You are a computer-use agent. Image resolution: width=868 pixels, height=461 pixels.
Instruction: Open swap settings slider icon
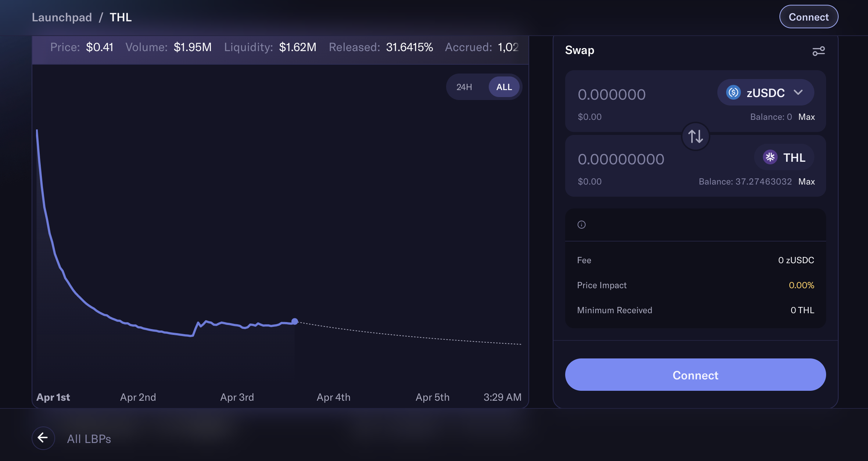(818, 51)
